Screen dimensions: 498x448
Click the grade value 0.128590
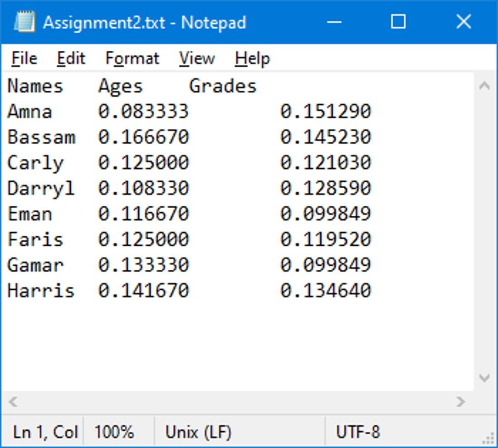click(x=326, y=188)
